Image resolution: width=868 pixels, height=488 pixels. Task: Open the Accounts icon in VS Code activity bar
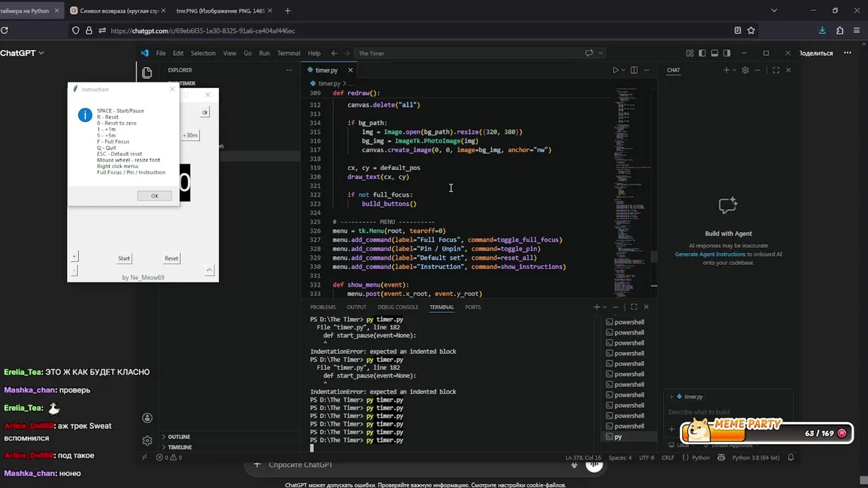coord(147,418)
